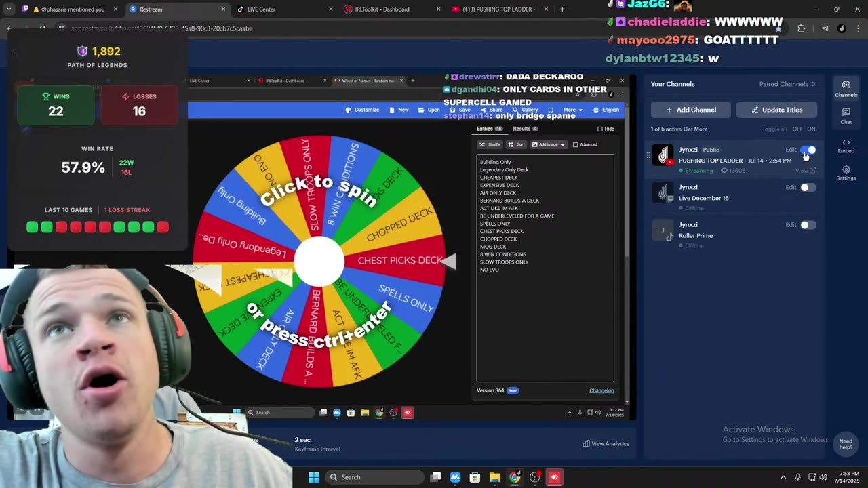Switch to the LIVE Center browser tab
The height and width of the screenshot is (488, 868).
click(285, 9)
